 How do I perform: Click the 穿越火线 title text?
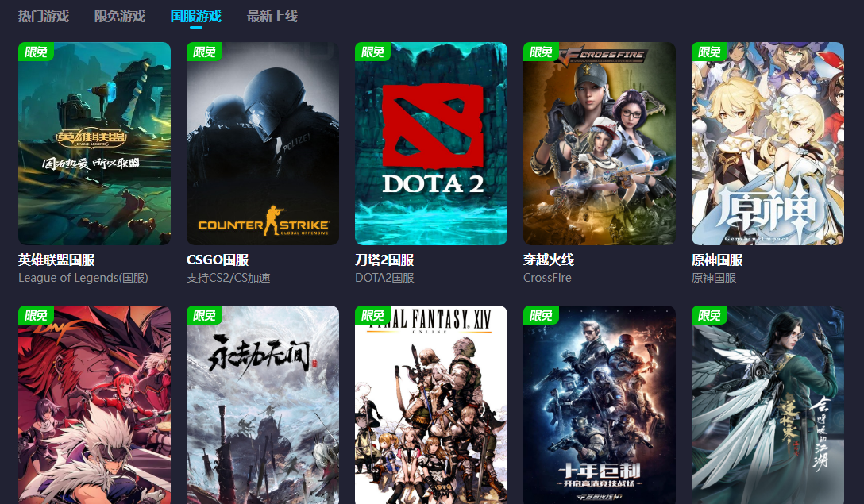click(549, 260)
